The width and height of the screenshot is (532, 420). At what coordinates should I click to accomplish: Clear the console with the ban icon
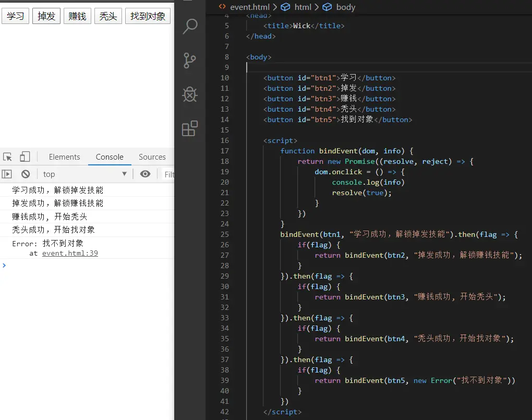coord(26,174)
